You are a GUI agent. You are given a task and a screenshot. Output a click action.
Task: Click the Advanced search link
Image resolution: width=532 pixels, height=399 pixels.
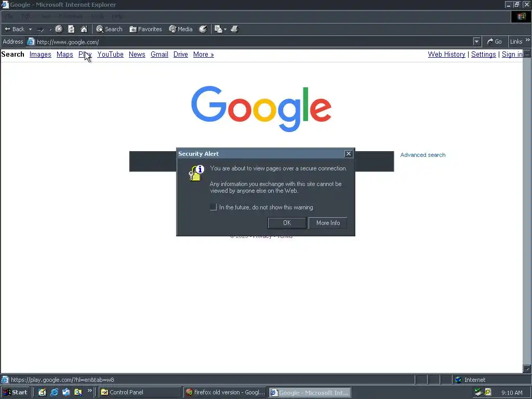[423, 155]
